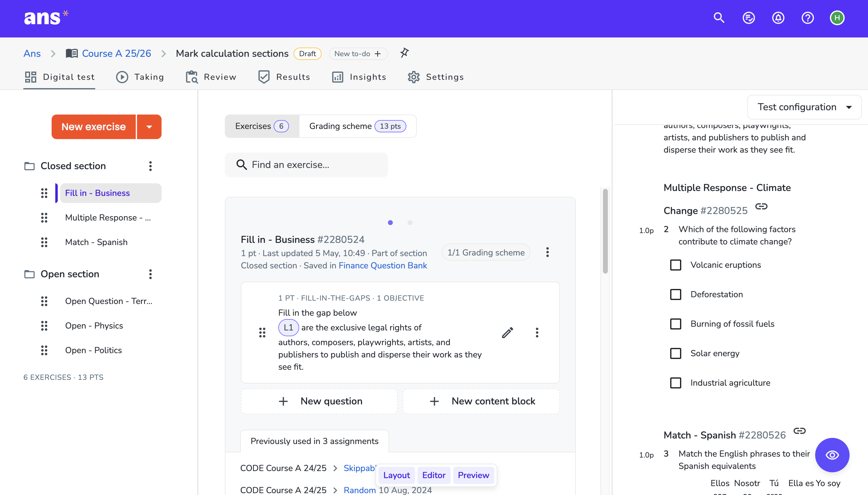Grab drag handle for Open Question - Terr...
This screenshot has height=495, width=868.
click(x=44, y=301)
